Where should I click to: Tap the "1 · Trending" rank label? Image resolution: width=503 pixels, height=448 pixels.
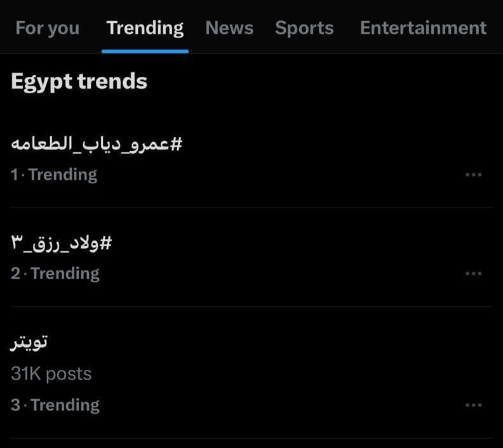click(x=54, y=175)
